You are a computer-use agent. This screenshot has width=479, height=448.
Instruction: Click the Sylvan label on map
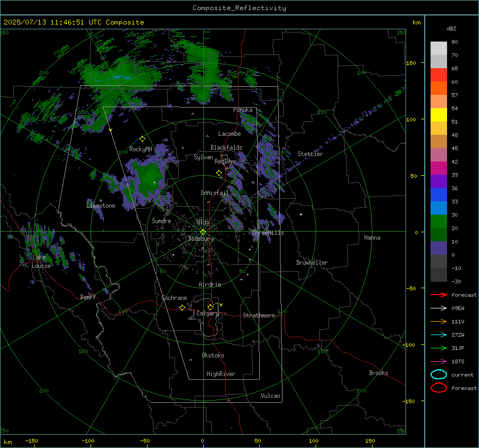click(203, 157)
